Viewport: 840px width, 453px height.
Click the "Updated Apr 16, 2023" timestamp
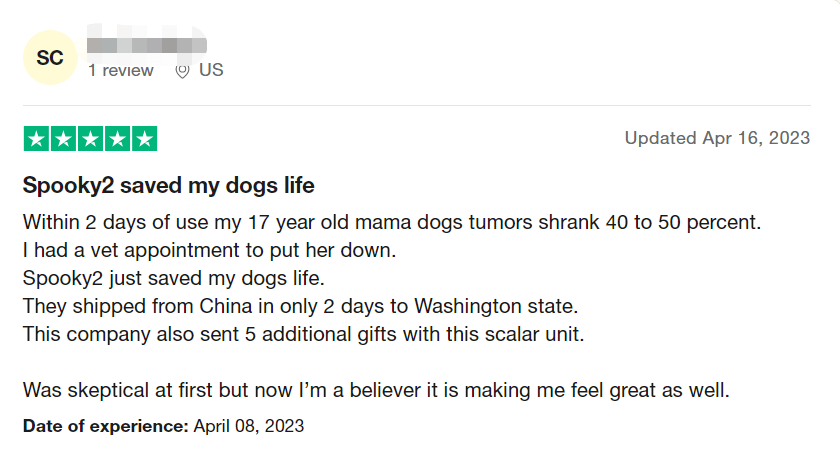tap(717, 139)
